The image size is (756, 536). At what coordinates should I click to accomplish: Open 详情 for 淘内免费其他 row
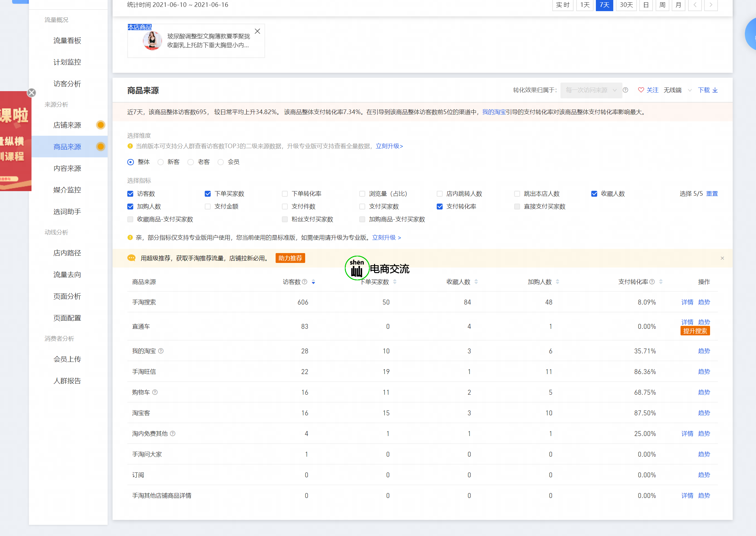687,433
